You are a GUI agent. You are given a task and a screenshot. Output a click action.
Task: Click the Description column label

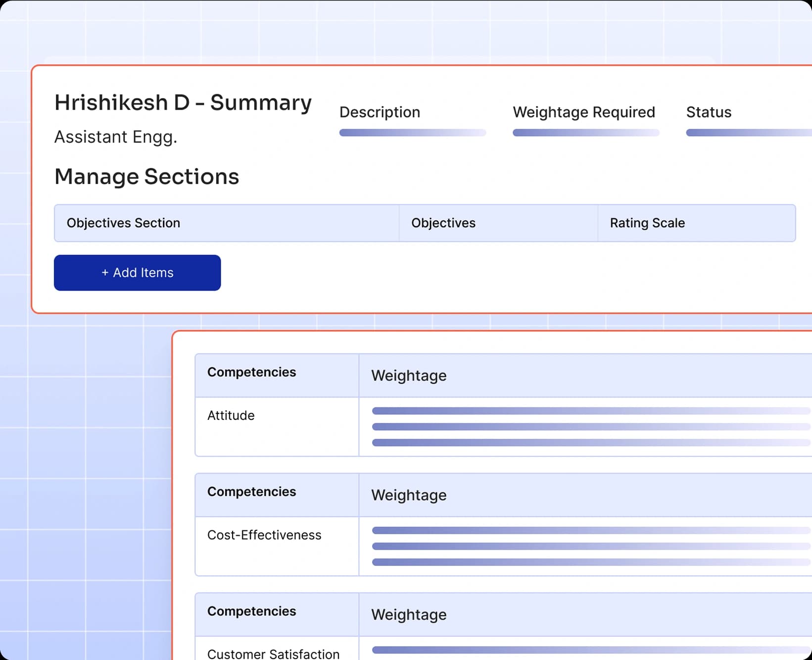[x=379, y=112]
